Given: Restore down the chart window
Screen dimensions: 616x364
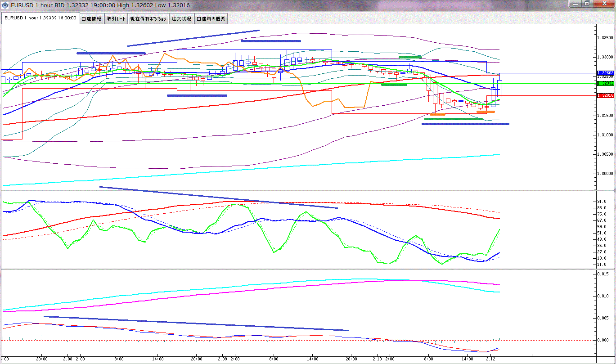Looking at the screenshot, I should (x=587, y=4).
